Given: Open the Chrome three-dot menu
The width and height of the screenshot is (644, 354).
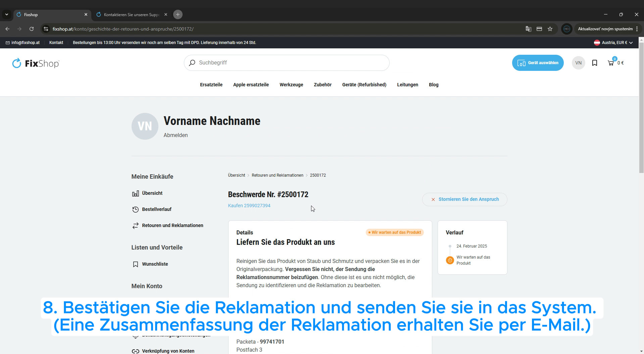Looking at the screenshot, I should [x=637, y=29].
